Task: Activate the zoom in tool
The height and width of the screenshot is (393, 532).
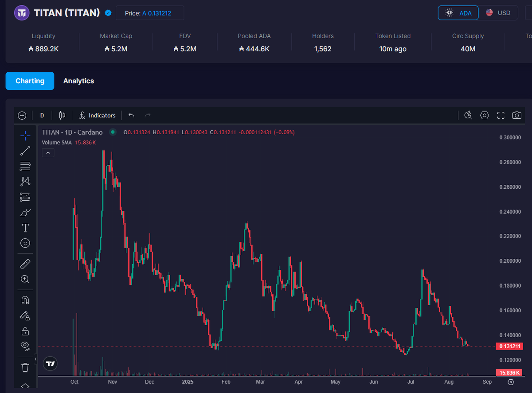Action: [x=25, y=279]
